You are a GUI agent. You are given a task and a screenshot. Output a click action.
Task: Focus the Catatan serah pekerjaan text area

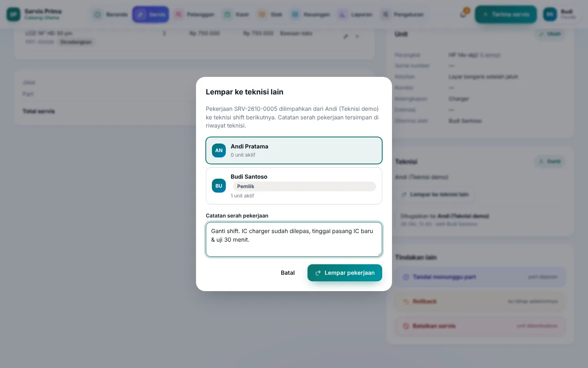(x=294, y=240)
